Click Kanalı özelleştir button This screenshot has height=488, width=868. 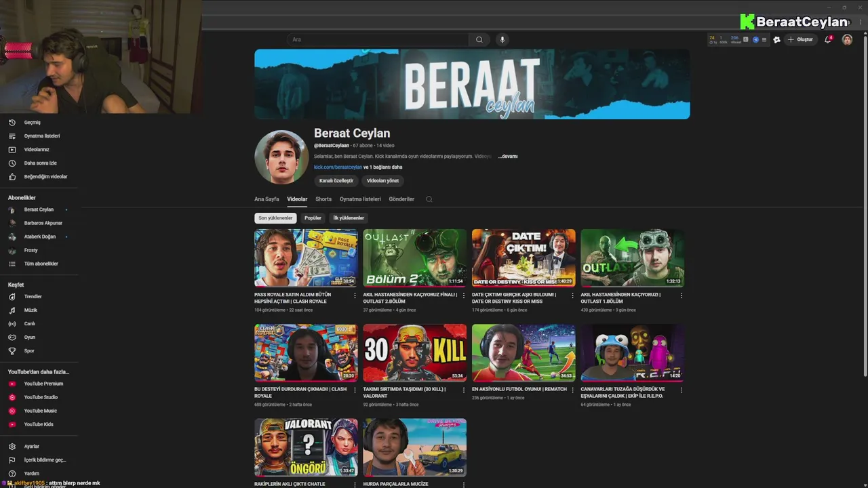tap(336, 181)
